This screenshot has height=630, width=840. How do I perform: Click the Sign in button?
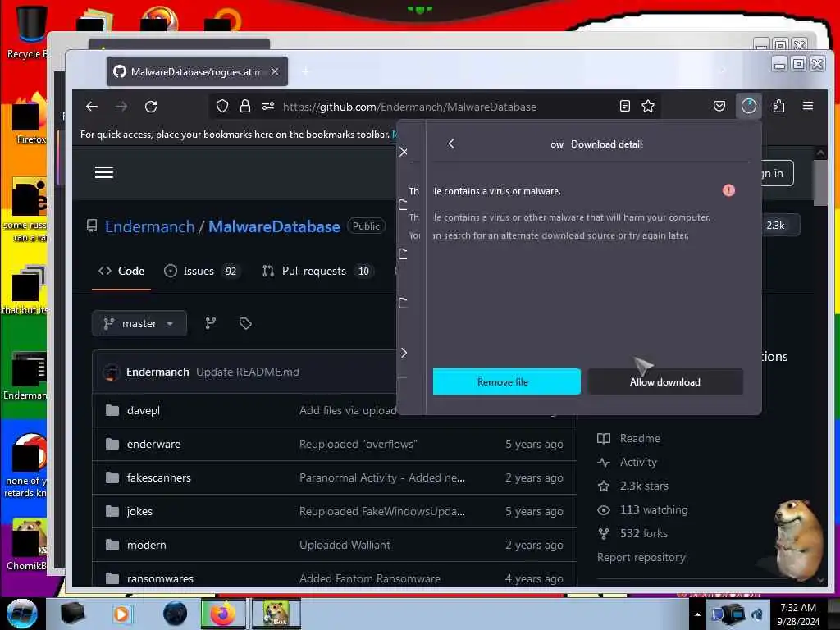pos(777,173)
